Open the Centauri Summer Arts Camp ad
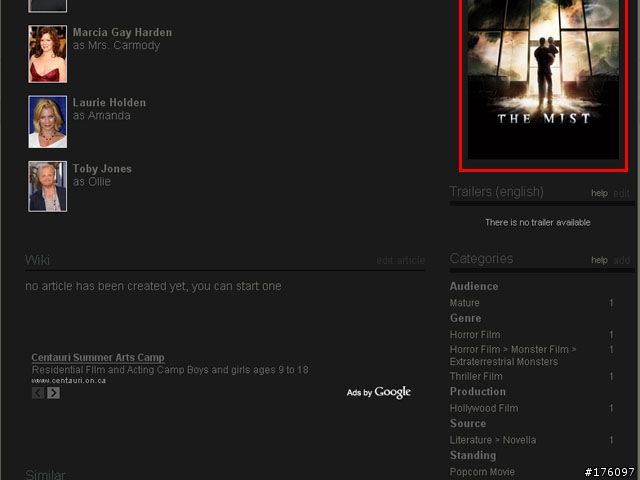This screenshot has height=480, width=640. [x=98, y=358]
